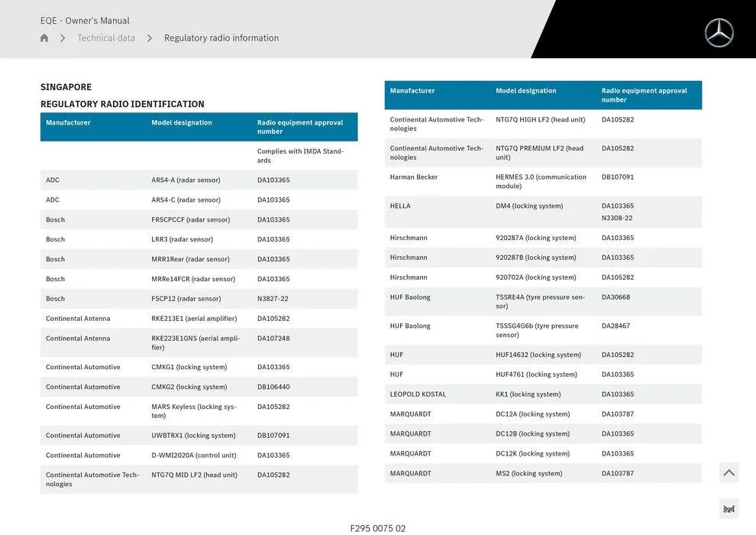Open the Technical data breadcrumb link
Screen dimensions: 756x535
[106, 38]
